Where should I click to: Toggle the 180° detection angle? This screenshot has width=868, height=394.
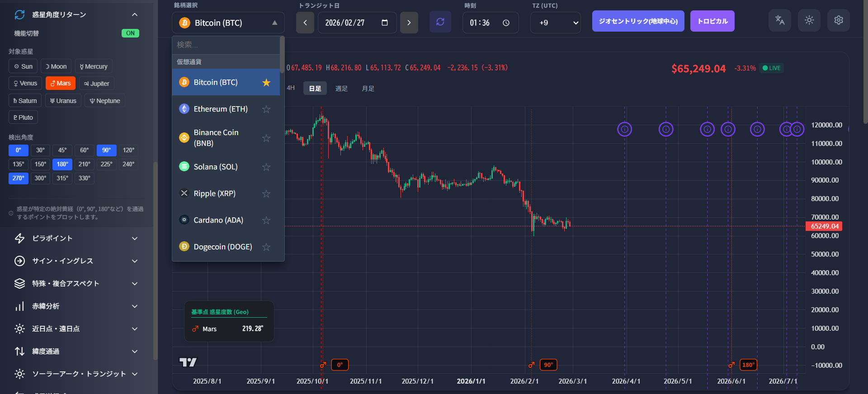(x=62, y=164)
